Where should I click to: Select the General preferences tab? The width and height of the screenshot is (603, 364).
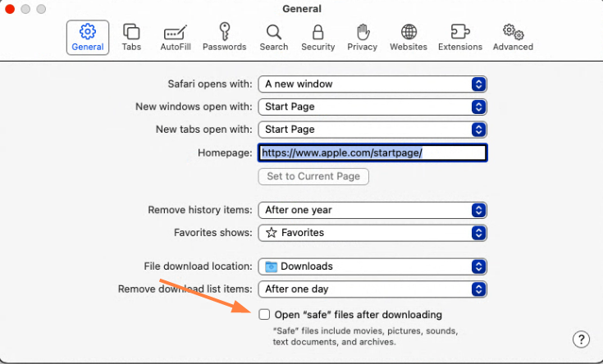point(88,37)
